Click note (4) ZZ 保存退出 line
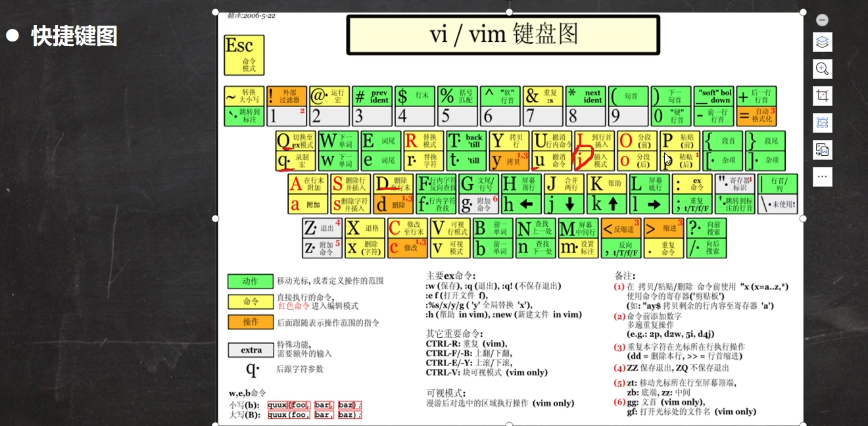Viewport: 868px width, 426px height. [x=671, y=368]
